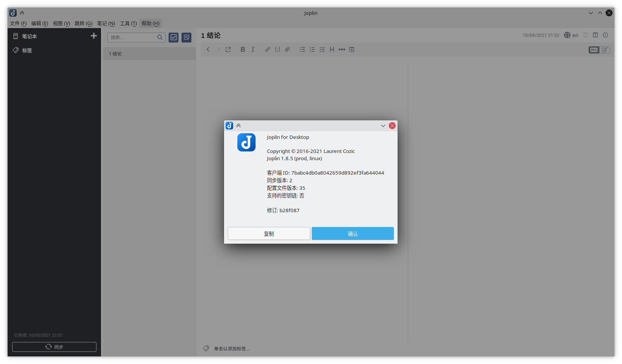Toggle external editing icon
622x364 pixels.
coord(228,49)
